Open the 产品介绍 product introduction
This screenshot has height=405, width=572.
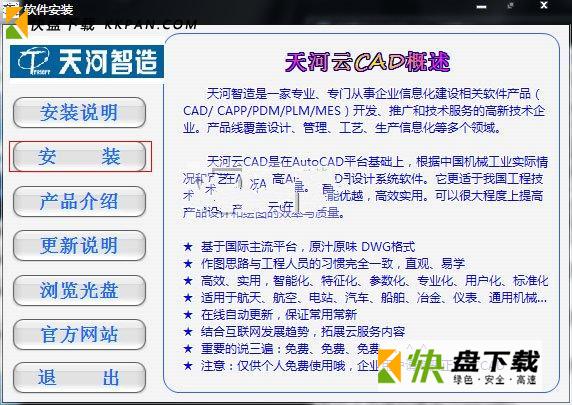click(79, 201)
